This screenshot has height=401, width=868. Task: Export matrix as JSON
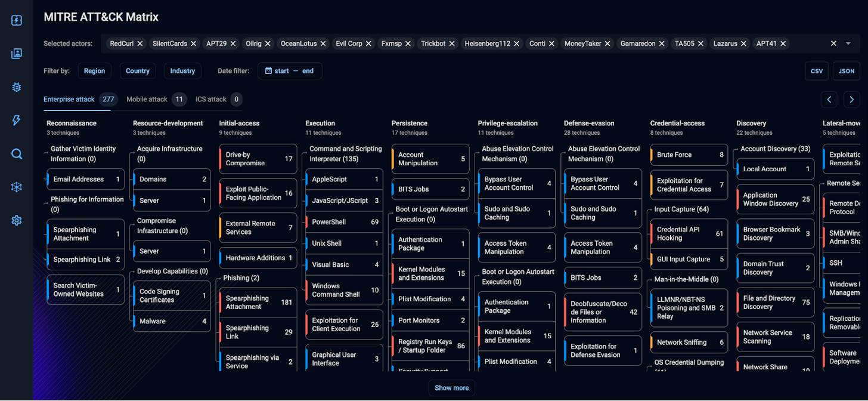click(846, 71)
